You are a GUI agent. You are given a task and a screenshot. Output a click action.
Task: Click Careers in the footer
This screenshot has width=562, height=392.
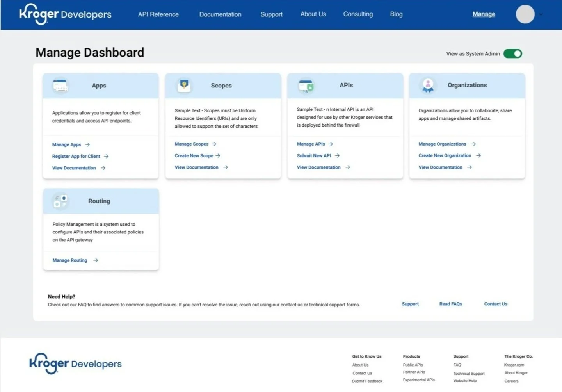(512, 381)
